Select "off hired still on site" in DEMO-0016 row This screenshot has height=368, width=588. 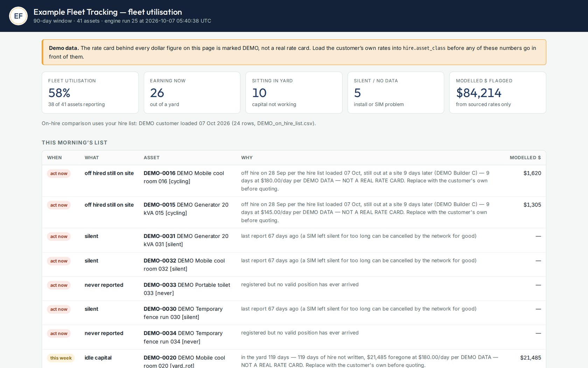109,173
